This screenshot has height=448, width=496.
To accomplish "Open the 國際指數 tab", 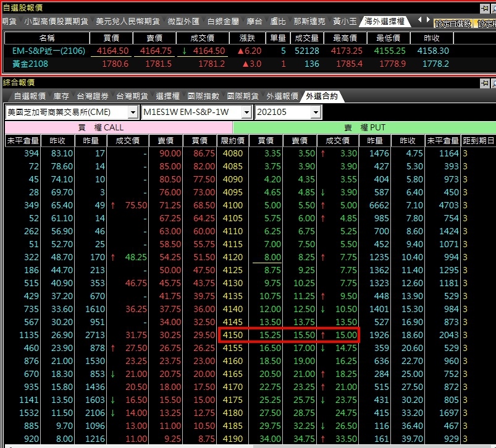I will click(203, 96).
